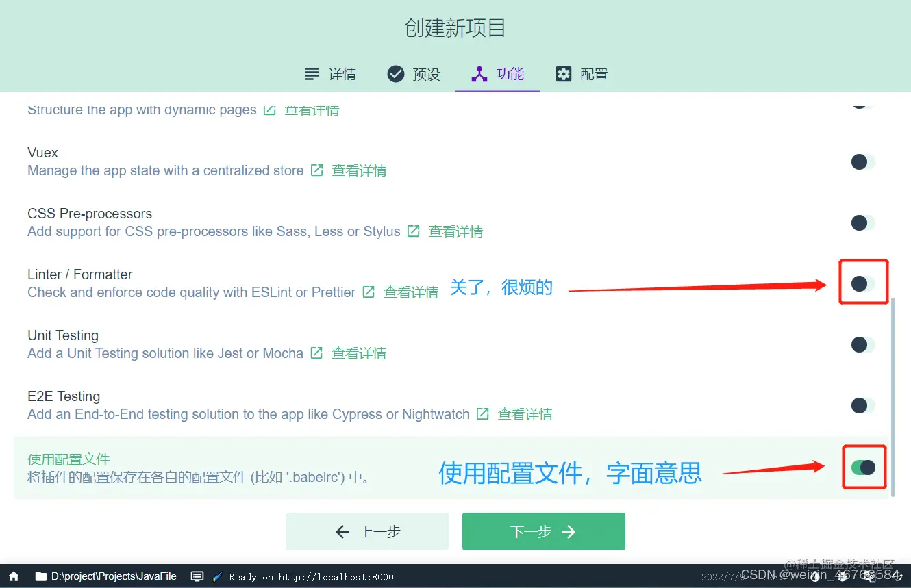911x588 pixels.
Task: Open 查看详情 link for Unit Testing
Action: (x=358, y=353)
